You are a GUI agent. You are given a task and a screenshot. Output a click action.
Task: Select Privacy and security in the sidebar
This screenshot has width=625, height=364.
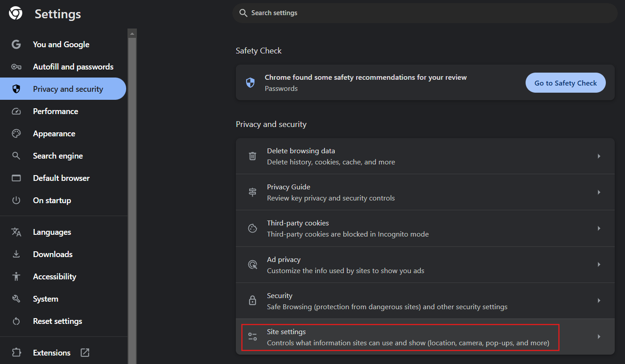(x=68, y=89)
